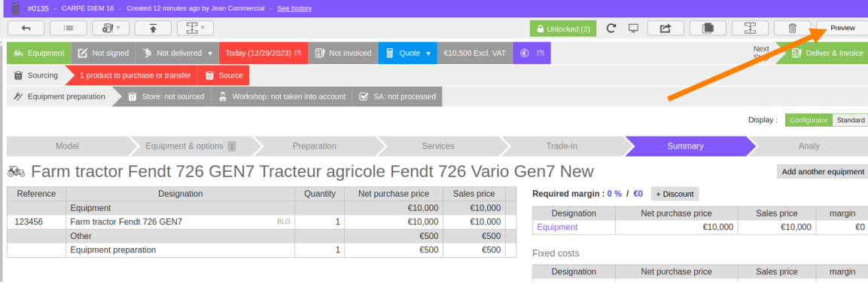
Task: Click the share export icon button
Action: tap(665, 29)
